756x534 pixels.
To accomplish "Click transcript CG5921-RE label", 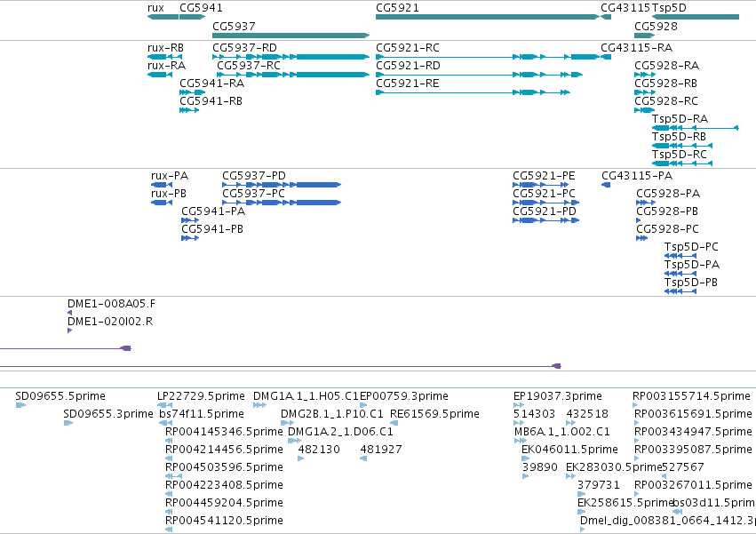I will click(x=408, y=84).
